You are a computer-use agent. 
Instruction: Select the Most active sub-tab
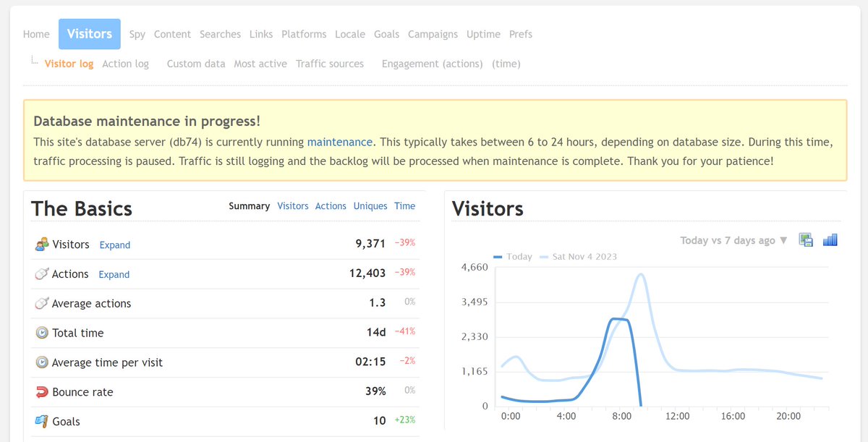pos(260,64)
